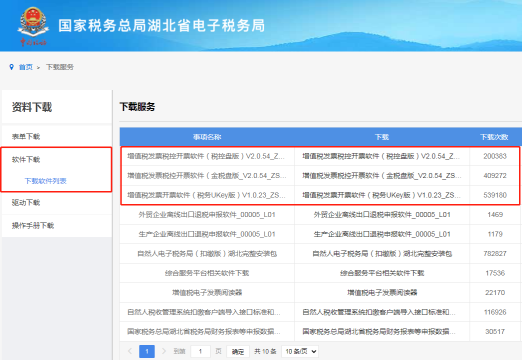The width and height of the screenshot is (523, 360).
Task: Click the previous page arrow
Action: 130,351
